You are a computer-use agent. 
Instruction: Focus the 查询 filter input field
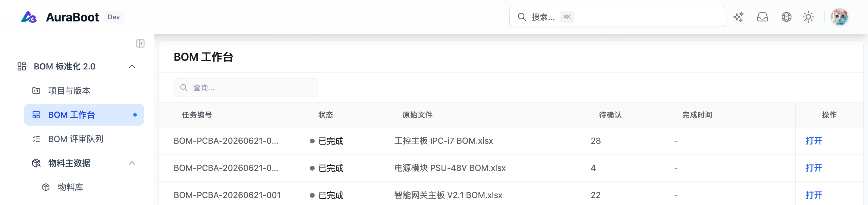(246, 88)
